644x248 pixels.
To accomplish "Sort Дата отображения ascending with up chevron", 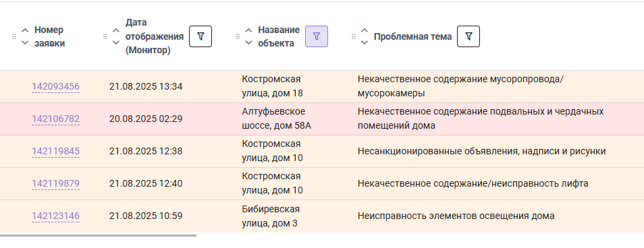I will [116, 31].
